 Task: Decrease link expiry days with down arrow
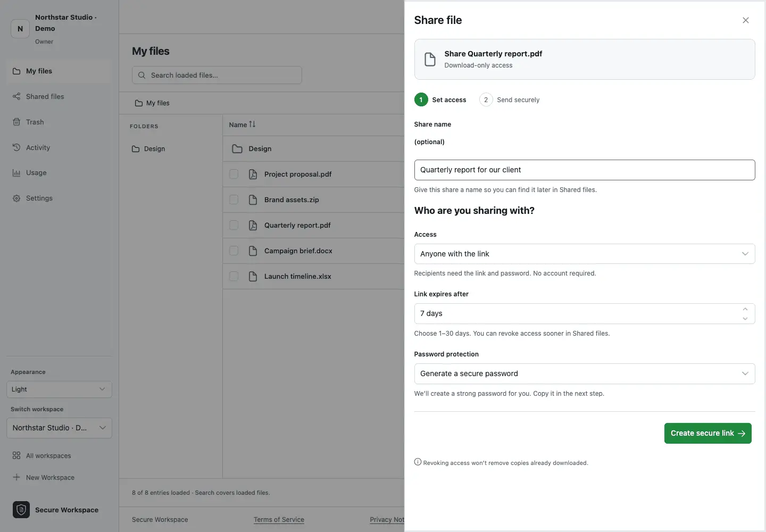(745, 319)
